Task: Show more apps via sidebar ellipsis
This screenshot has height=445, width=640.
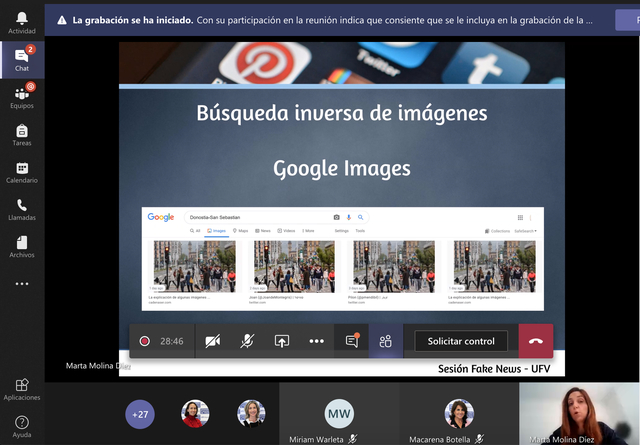Action: [22, 284]
